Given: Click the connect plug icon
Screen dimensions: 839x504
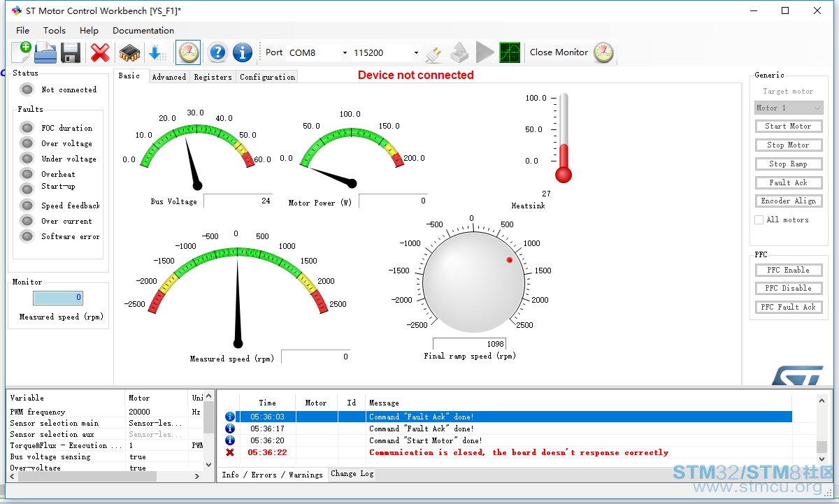Looking at the screenshot, I should pyautogui.click(x=434, y=52).
